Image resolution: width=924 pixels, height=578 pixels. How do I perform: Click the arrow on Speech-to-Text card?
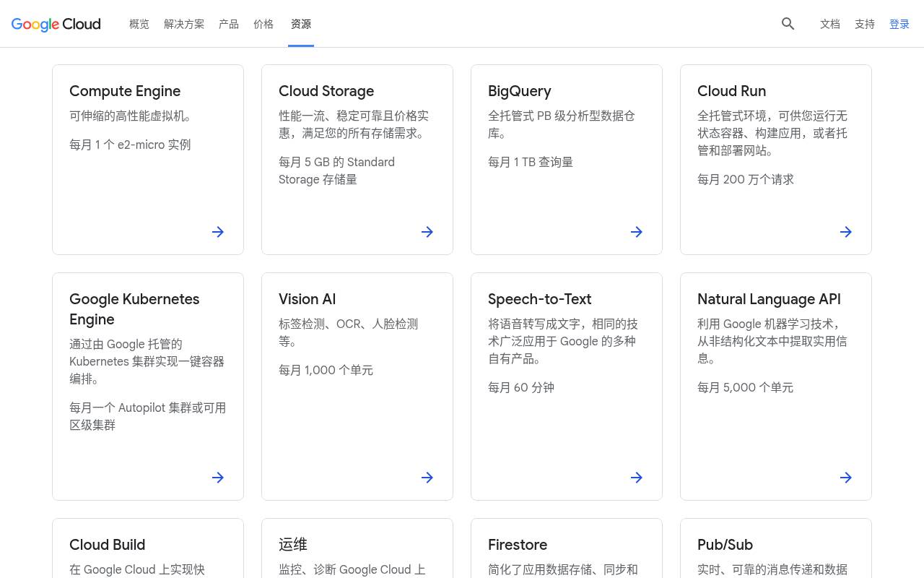click(x=637, y=478)
